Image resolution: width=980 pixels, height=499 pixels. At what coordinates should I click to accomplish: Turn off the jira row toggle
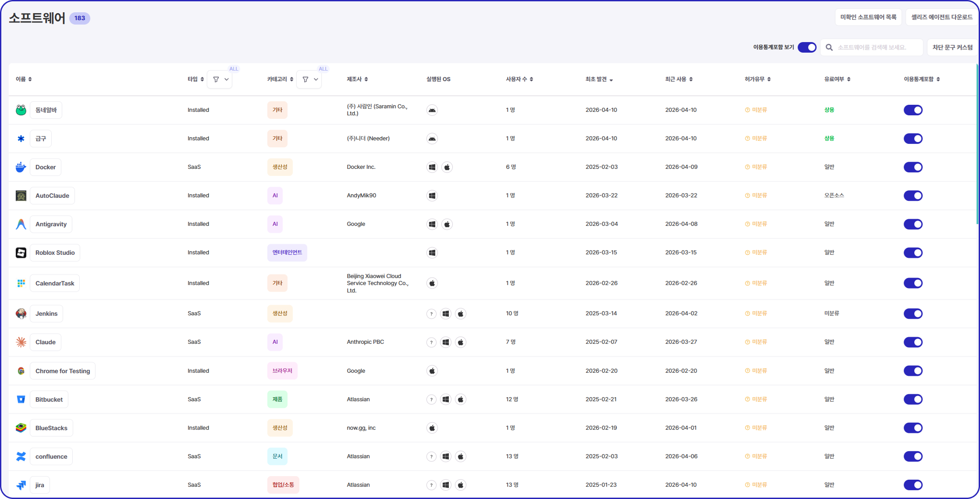click(x=913, y=485)
